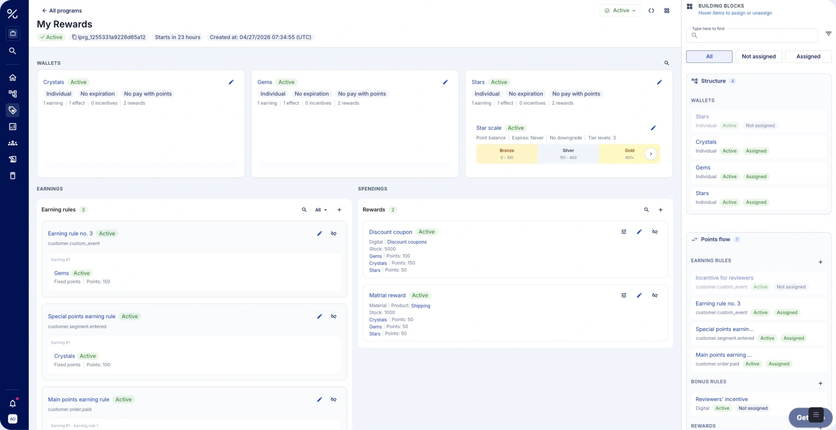Open the briefcase project icon in sidebar
Screen dimensions: 836x430
pyautogui.click(x=13, y=34)
